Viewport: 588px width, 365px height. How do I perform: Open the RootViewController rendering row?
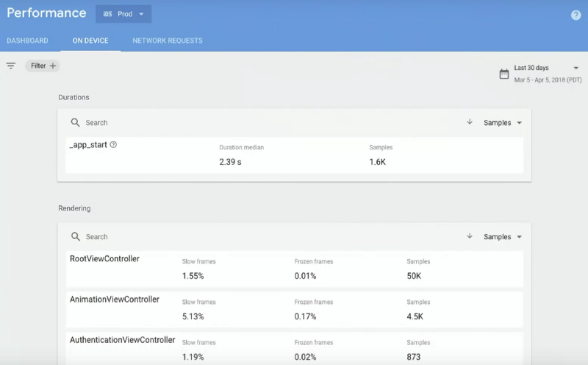(104, 259)
